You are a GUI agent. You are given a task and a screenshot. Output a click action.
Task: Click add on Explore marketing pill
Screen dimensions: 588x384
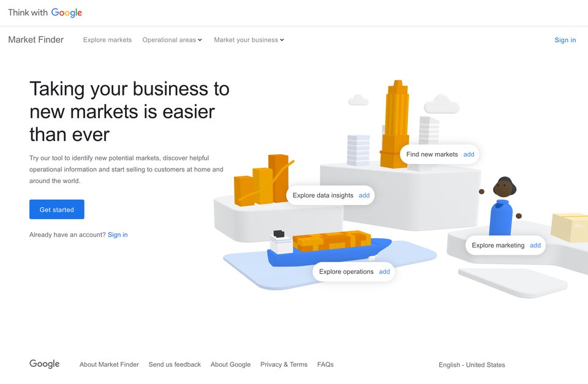point(535,245)
